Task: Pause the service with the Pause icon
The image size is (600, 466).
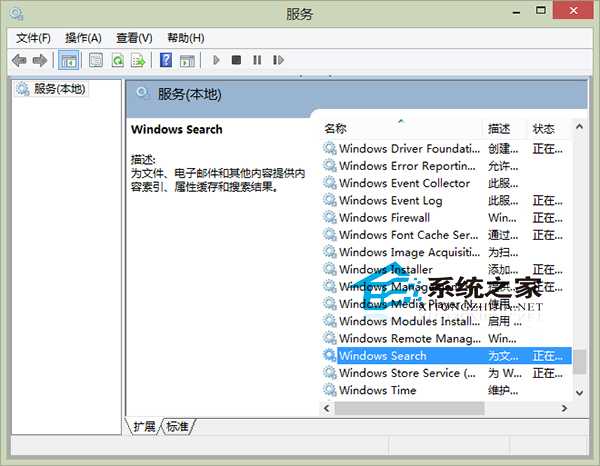Action: pos(257,60)
